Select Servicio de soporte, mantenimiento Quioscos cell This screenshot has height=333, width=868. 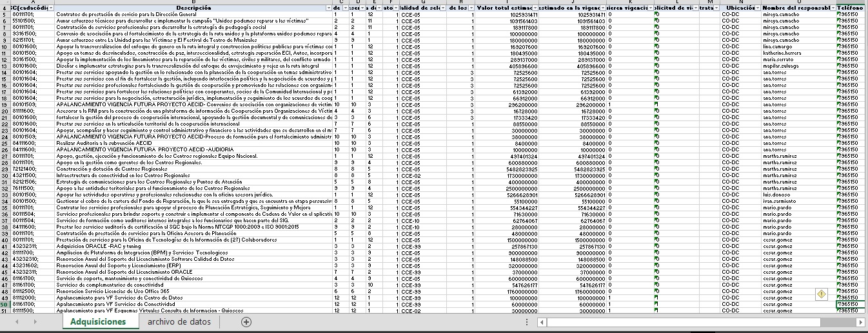[192, 278]
